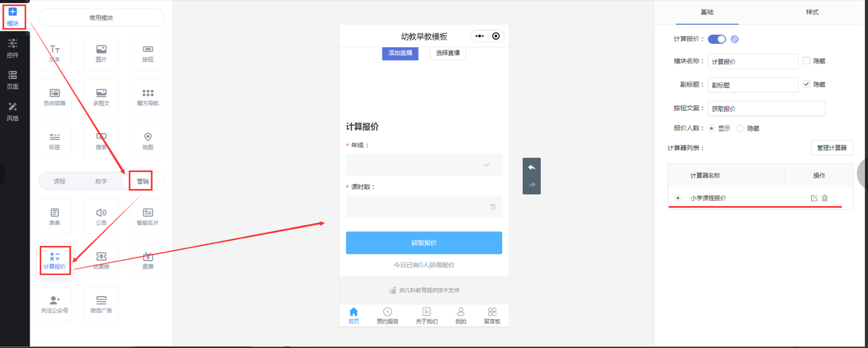868x348 pixels.
Task: Open the 常用模块 module selector
Action: click(101, 17)
